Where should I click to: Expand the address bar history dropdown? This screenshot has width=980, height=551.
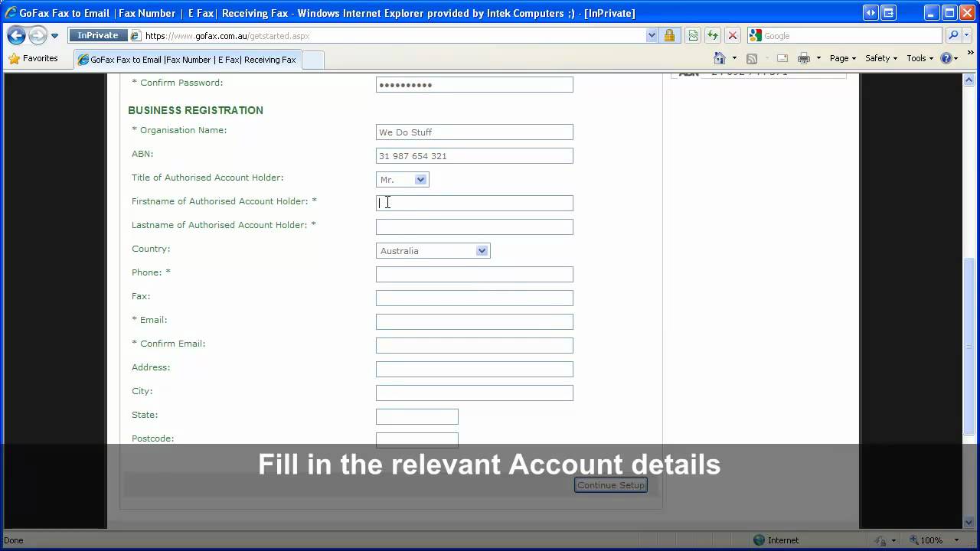[652, 35]
